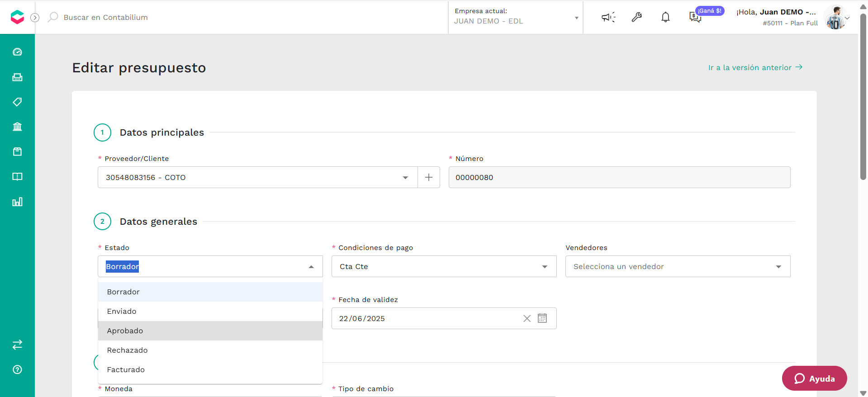This screenshot has height=397, width=868.
Task: Open the Proveedor/Cliente dropdown
Action: tap(258, 177)
